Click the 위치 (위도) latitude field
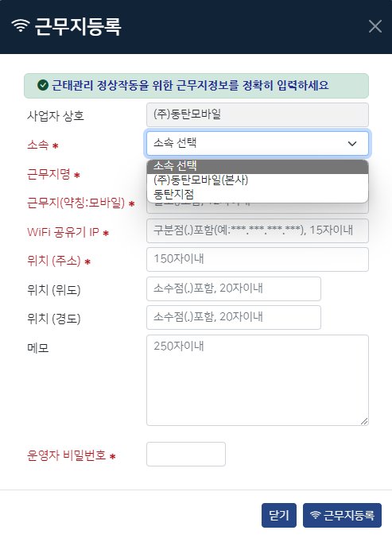 [234, 289]
